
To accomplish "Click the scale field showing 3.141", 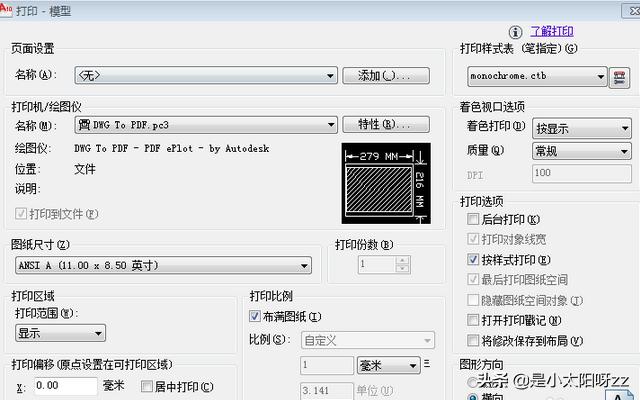I will click(327, 391).
